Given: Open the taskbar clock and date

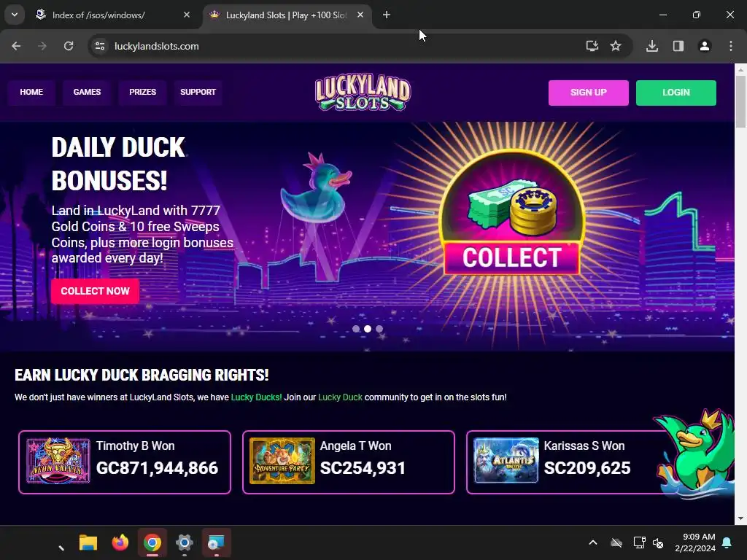Looking at the screenshot, I should point(695,542).
